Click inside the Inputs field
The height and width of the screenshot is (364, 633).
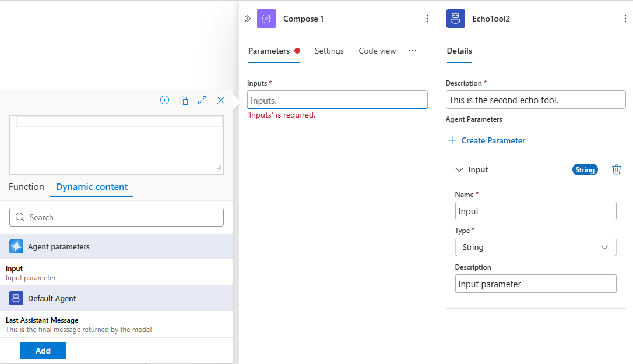coord(337,99)
